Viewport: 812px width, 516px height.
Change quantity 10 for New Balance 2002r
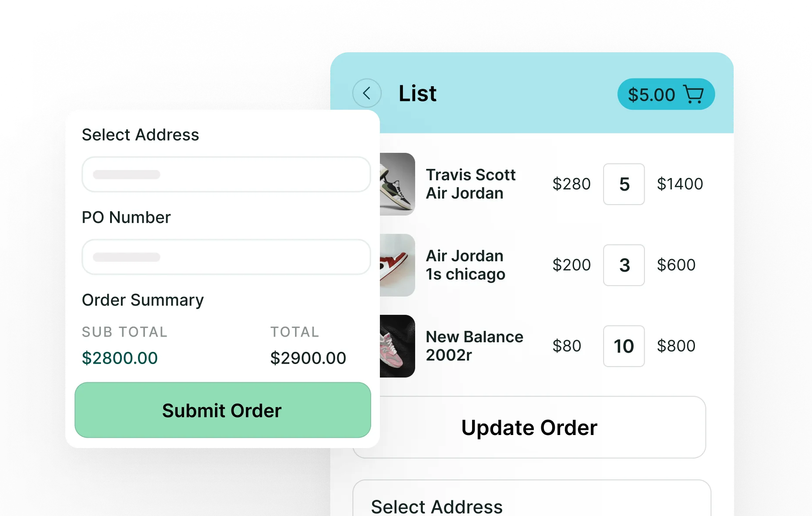tap(624, 346)
